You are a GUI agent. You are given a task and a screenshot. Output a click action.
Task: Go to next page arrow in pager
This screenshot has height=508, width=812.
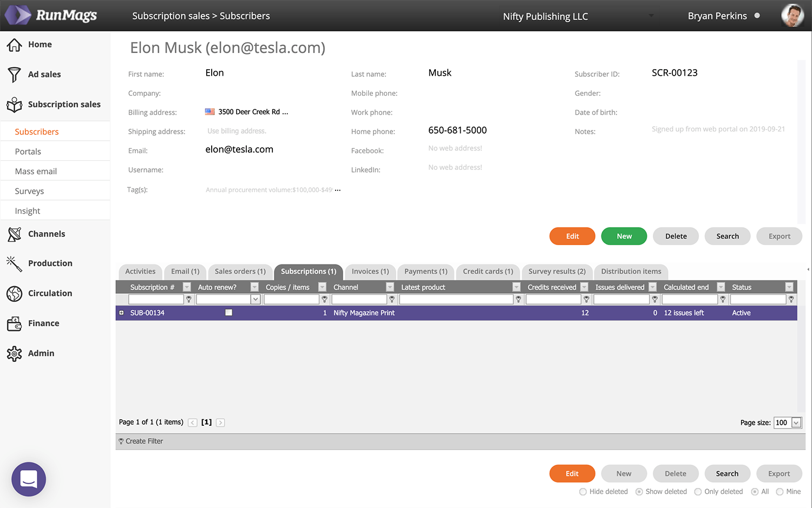tap(220, 423)
